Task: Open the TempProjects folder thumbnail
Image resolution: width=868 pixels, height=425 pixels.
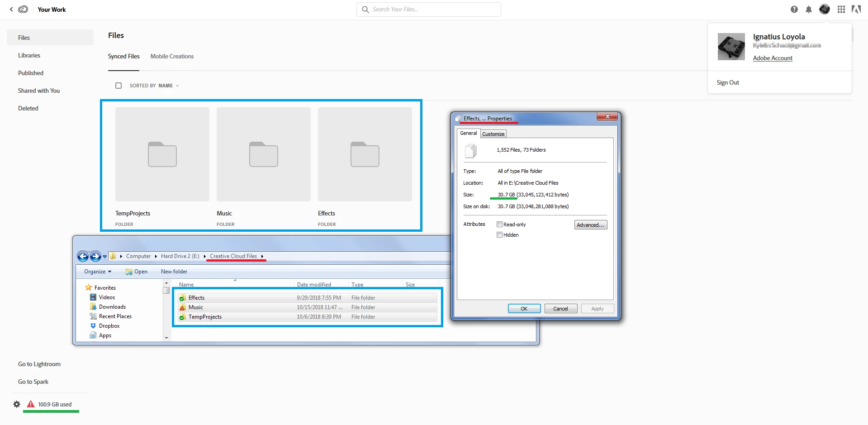Action: [x=162, y=154]
